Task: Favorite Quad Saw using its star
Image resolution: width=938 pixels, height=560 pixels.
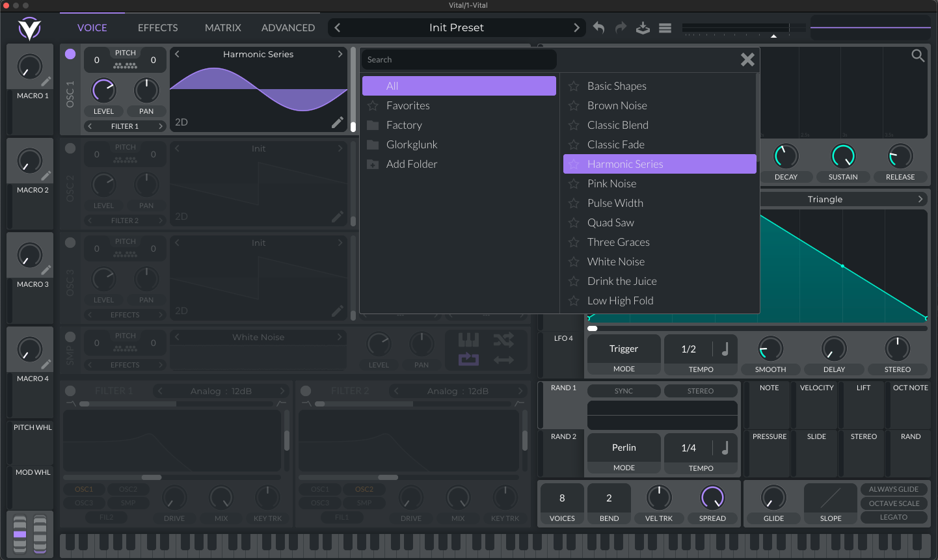Action: coord(574,222)
